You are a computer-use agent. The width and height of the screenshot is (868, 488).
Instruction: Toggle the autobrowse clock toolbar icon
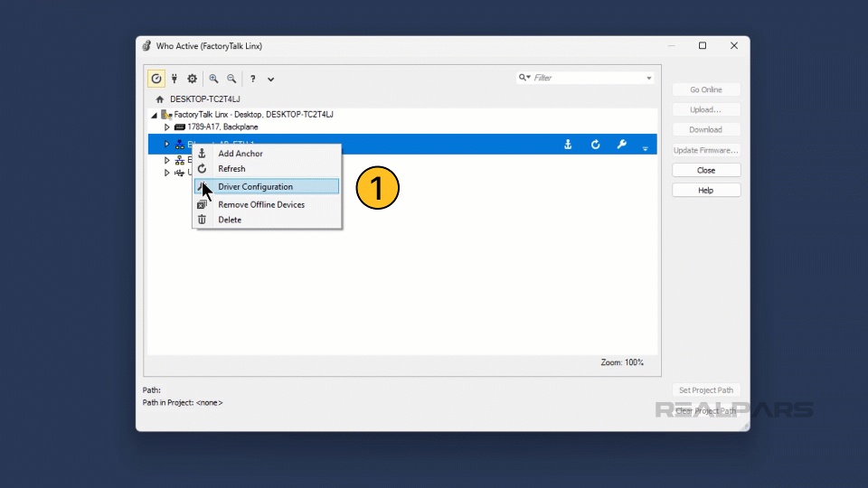(156, 79)
